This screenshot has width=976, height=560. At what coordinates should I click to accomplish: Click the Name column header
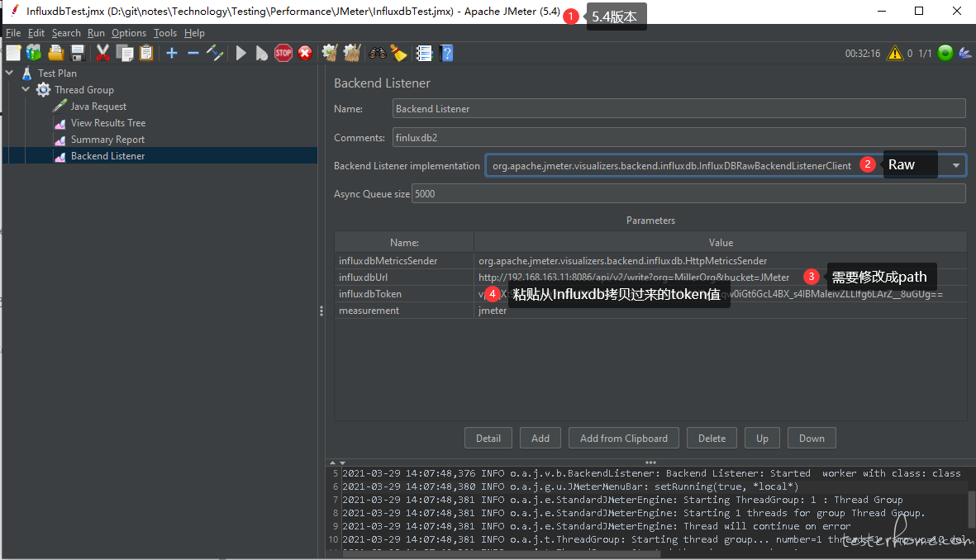click(404, 243)
